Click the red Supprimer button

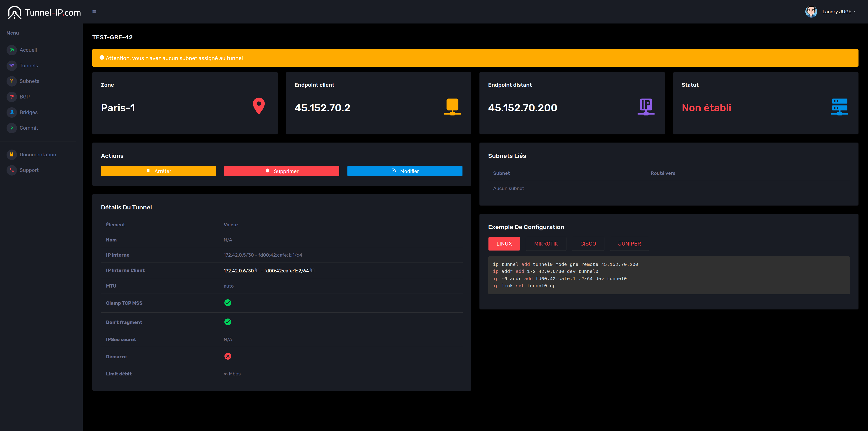[x=281, y=171]
